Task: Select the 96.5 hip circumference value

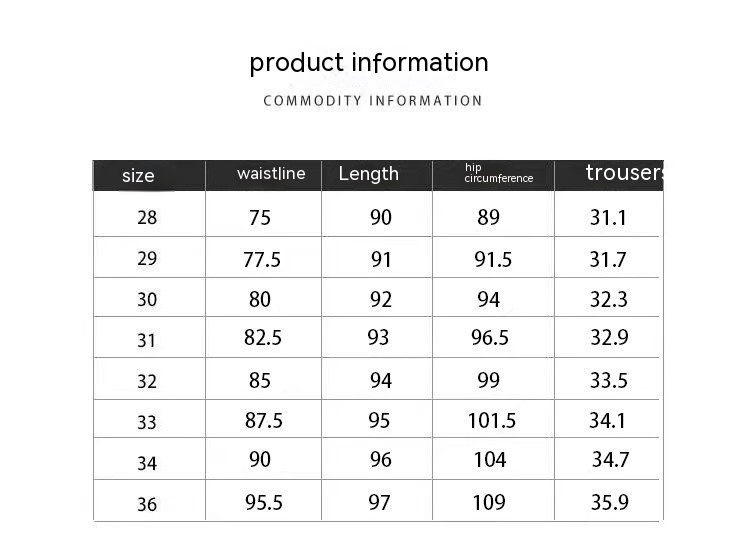Action: point(490,338)
